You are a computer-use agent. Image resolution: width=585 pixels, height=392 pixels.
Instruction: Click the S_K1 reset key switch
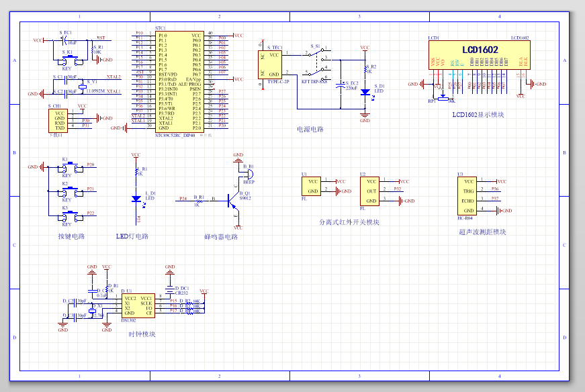pyautogui.click(x=69, y=60)
